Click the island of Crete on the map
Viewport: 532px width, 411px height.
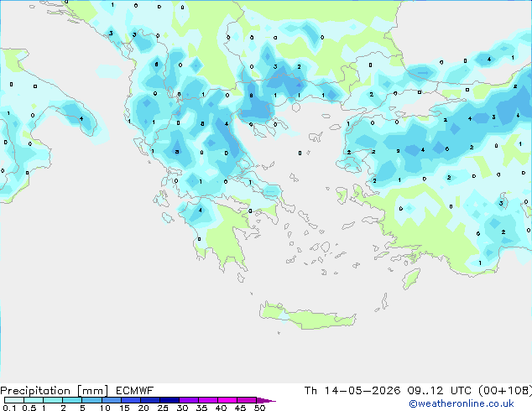point(307,317)
